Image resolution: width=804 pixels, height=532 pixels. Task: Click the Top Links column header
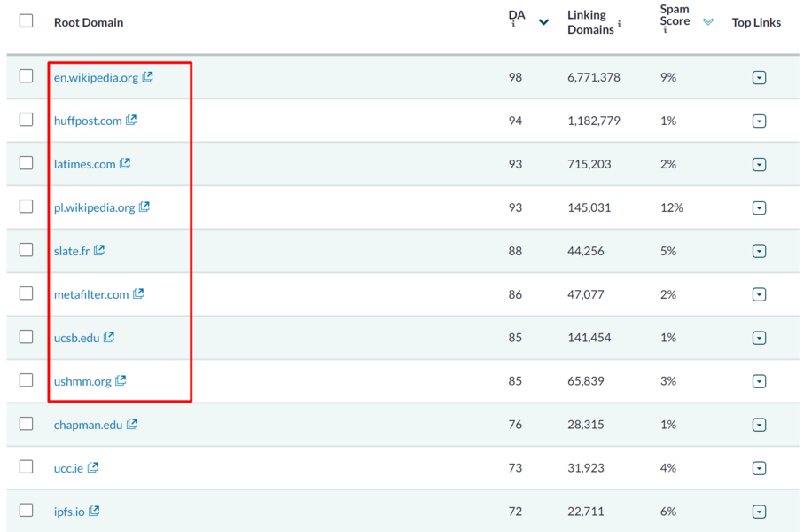pos(756,22)
